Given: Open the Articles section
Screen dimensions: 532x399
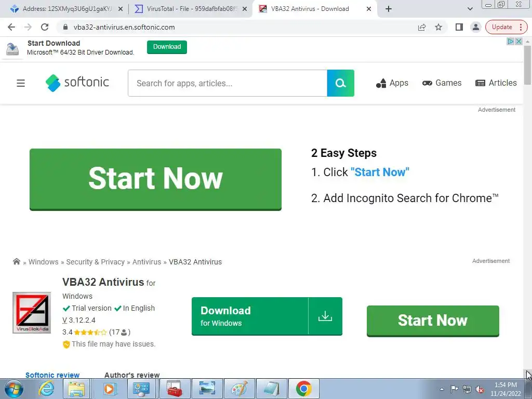Looking at the screenshot, I should 496,83.
